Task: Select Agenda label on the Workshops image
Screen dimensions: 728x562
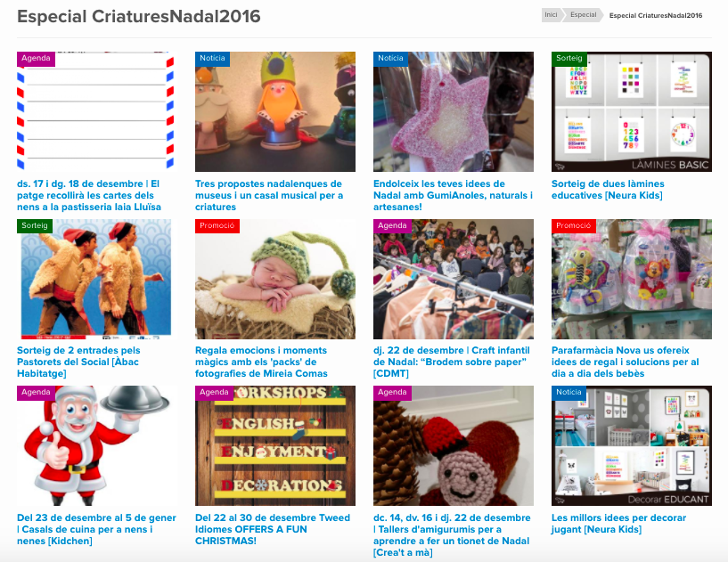Action: [214, 393]
